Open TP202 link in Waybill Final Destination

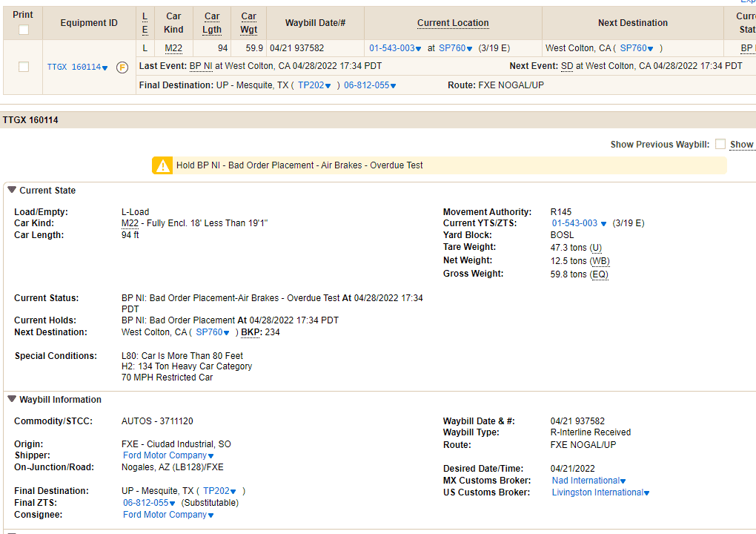(x=219, y=491)
